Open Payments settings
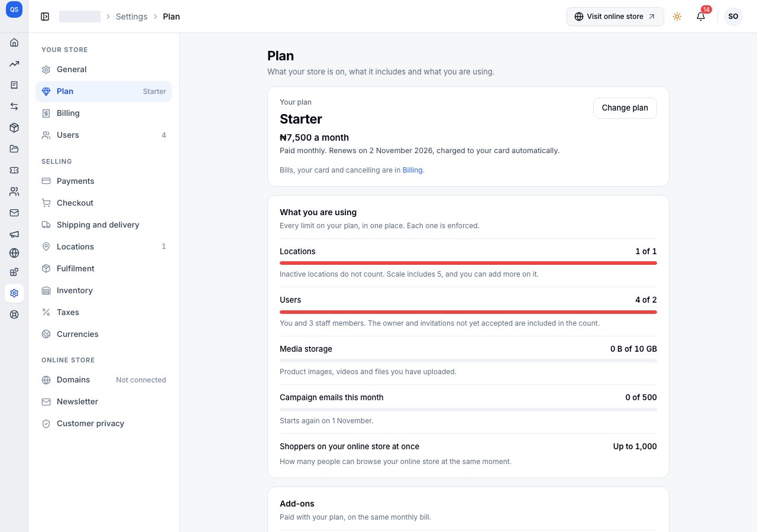Viewport: 757px width, 532px height. [104, 181]
